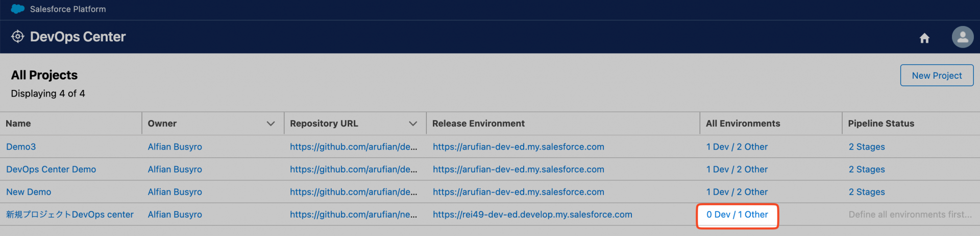Image resolution: width=980 pixels, height=236 pixels.
Task: Click the 0 Dev / 1 Other link
Action: pos(737,215)
